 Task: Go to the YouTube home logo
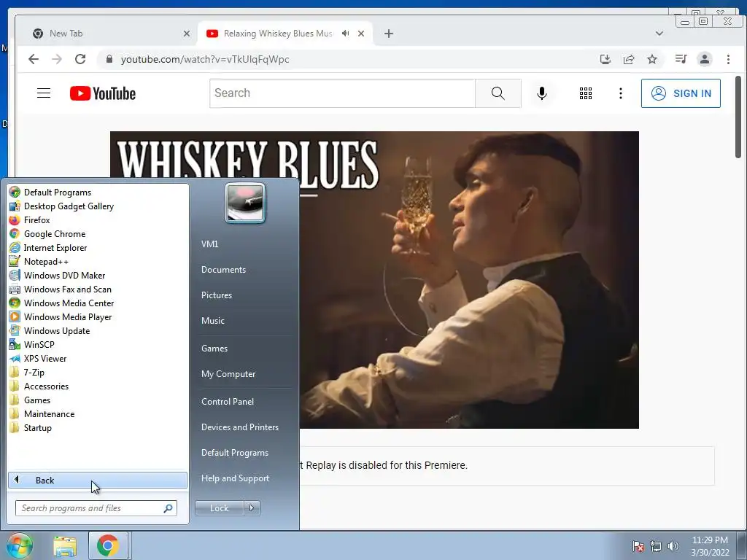click(x=102, y=93)
